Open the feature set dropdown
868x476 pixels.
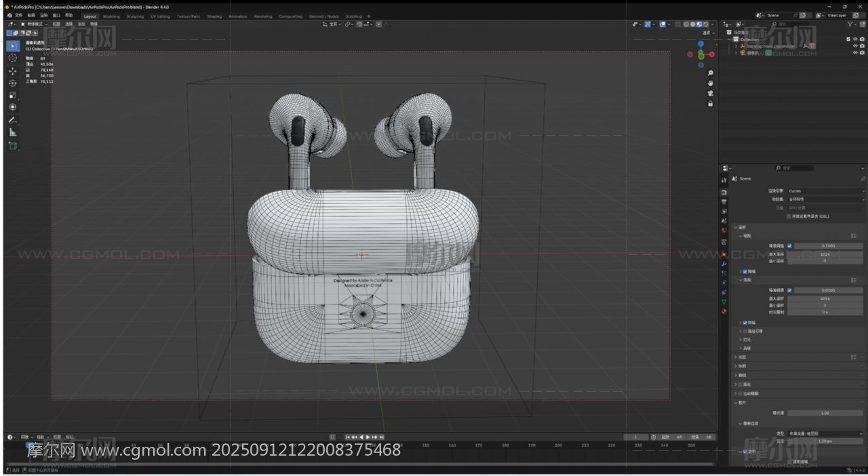tap(825, 199)
